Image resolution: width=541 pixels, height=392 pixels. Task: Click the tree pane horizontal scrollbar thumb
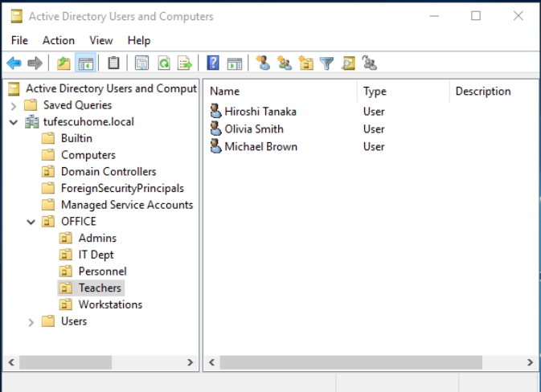pos(66,362)
